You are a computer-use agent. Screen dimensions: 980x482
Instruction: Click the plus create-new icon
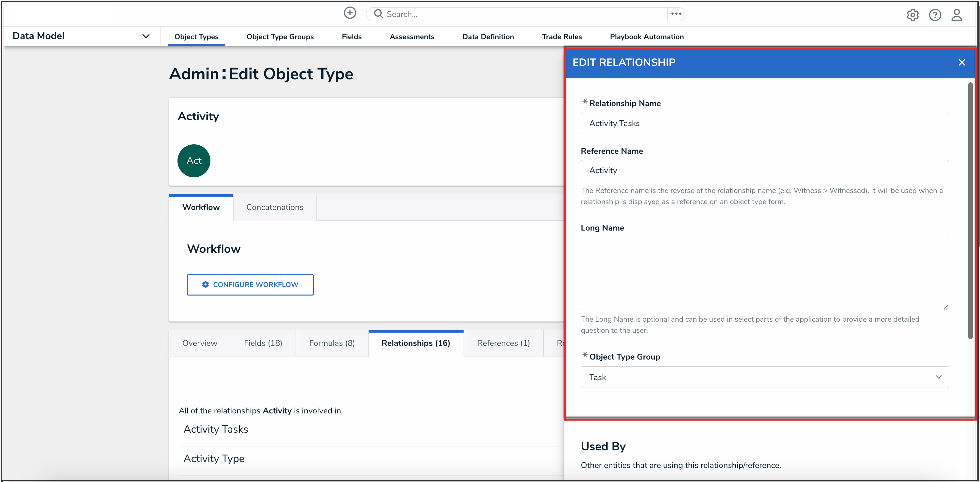(x=350, y=13)
